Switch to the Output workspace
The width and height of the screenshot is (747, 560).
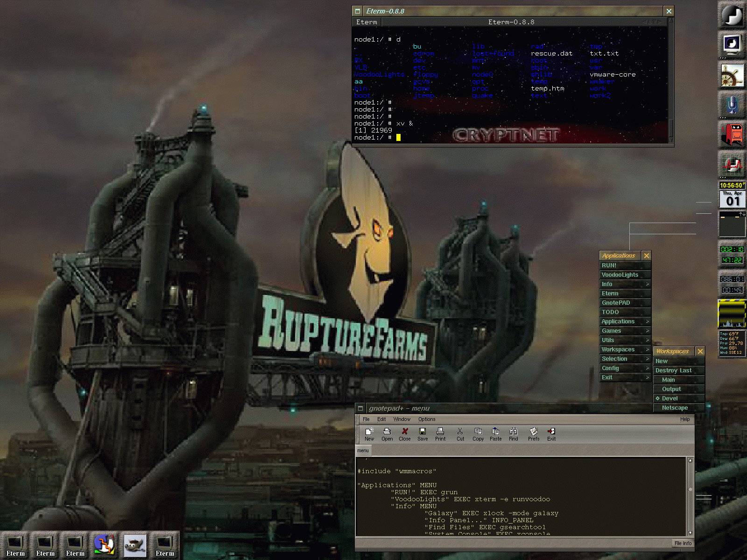[x=679, y=389]
